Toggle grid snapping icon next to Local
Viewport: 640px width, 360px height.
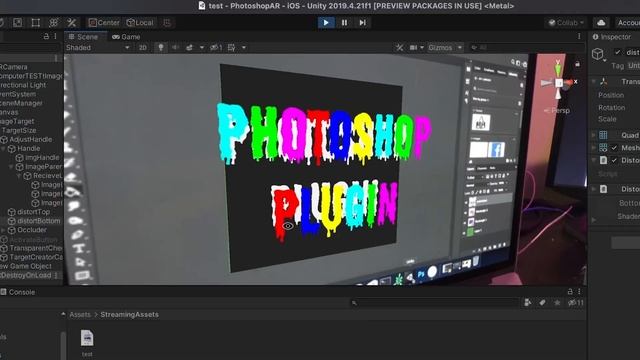[x=167, y=22]
